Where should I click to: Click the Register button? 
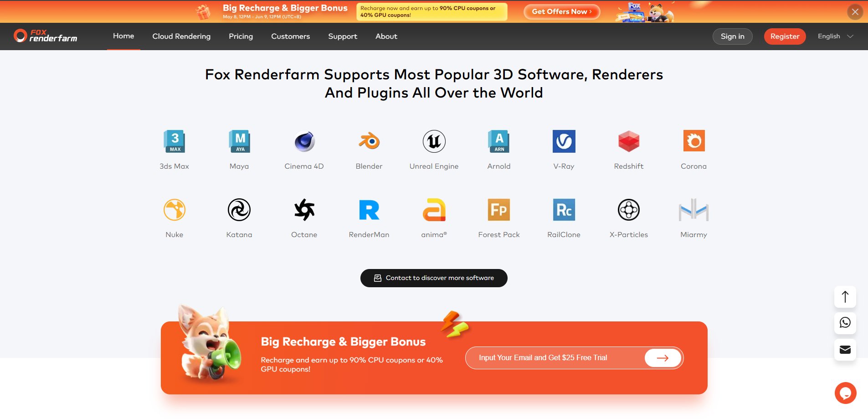[x=785, y=36]
